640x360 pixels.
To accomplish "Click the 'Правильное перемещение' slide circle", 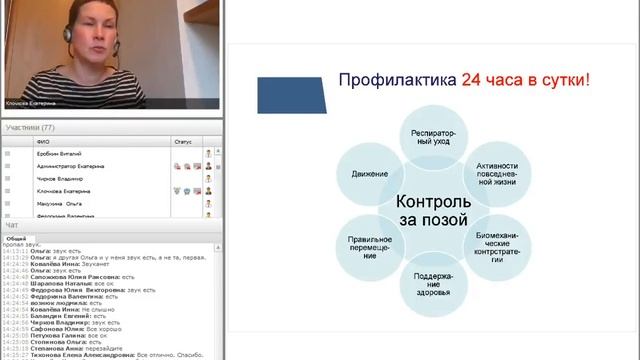I will click(370, 247).
